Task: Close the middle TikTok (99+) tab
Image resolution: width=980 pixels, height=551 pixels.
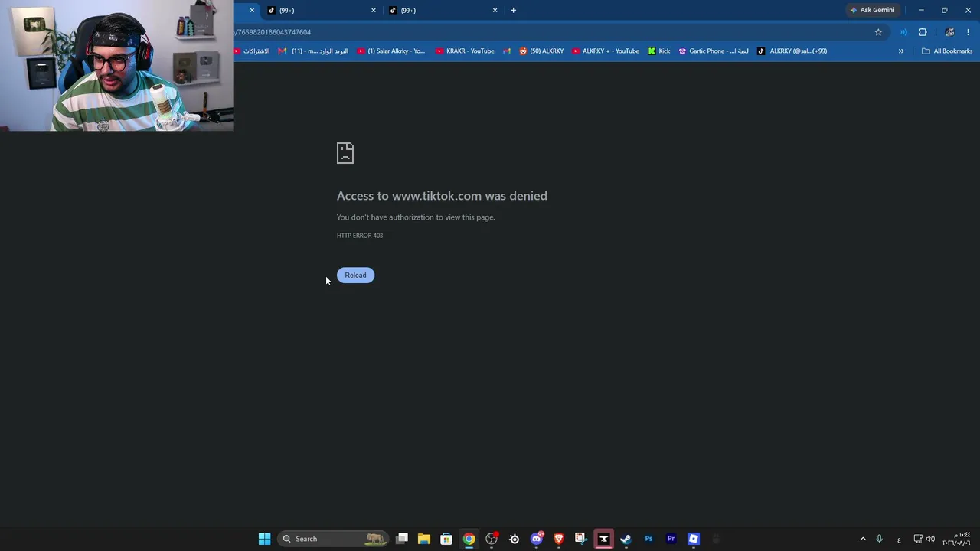Action: tap(374, 10)
